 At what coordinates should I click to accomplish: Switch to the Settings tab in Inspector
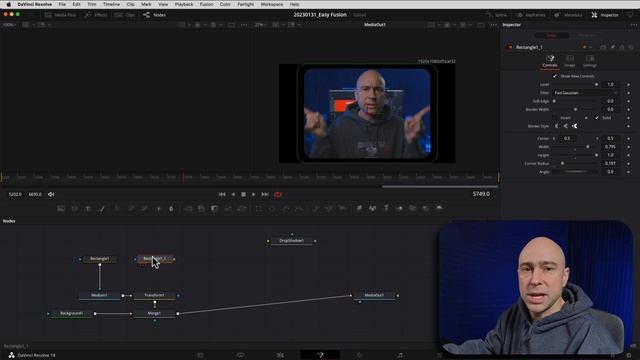(x=590, y=61)
